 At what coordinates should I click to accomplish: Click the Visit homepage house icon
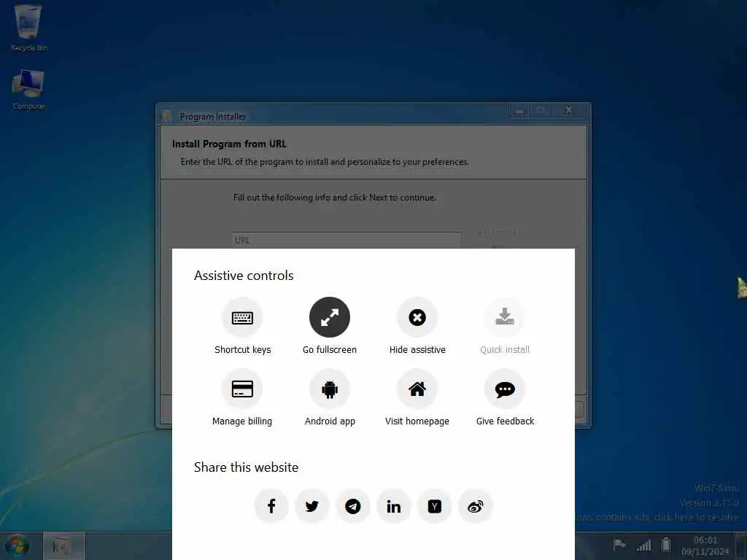tap(417, 389)
